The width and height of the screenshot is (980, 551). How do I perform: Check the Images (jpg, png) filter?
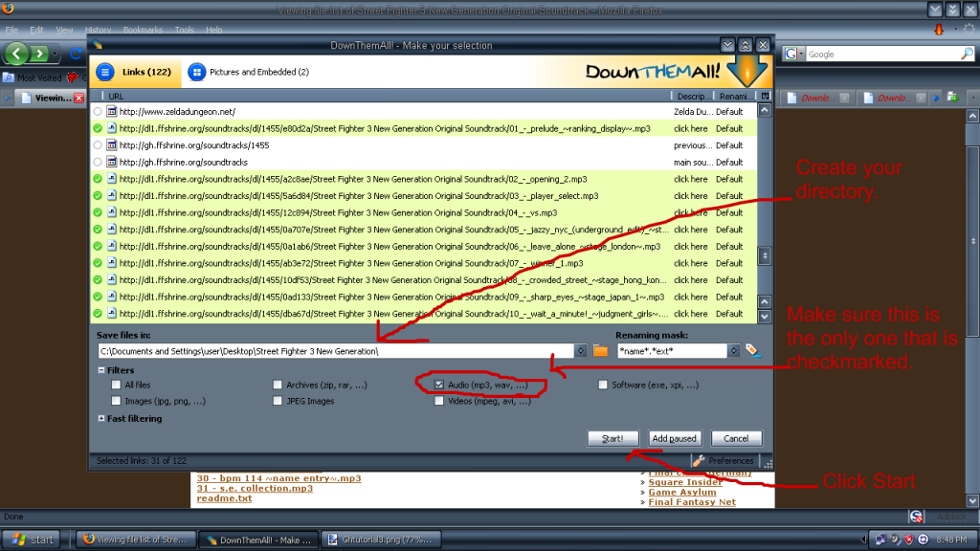click(116, 401)
